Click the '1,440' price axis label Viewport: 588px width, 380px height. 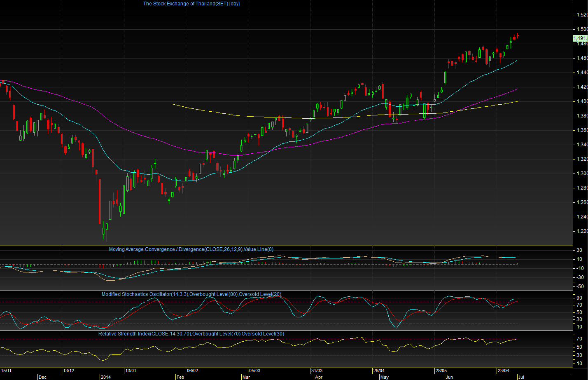[581, 73]
